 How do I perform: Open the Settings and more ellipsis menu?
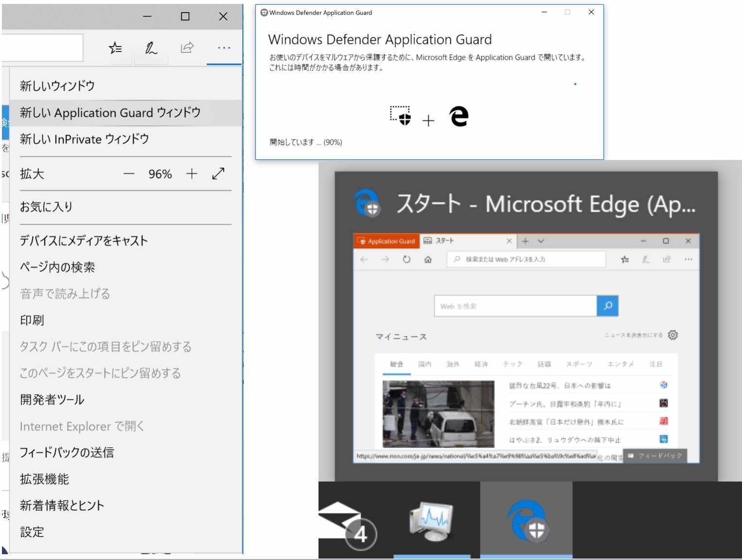[224, 48]
